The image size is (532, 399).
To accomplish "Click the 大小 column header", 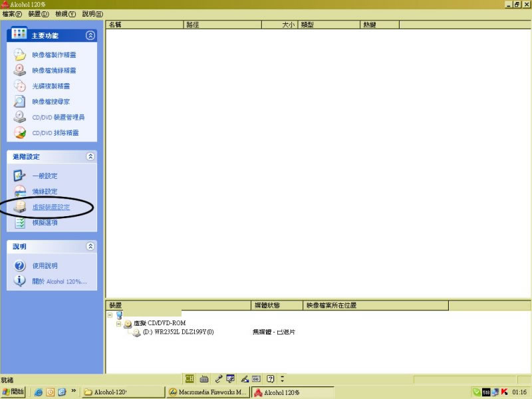I will click(279, 25).
